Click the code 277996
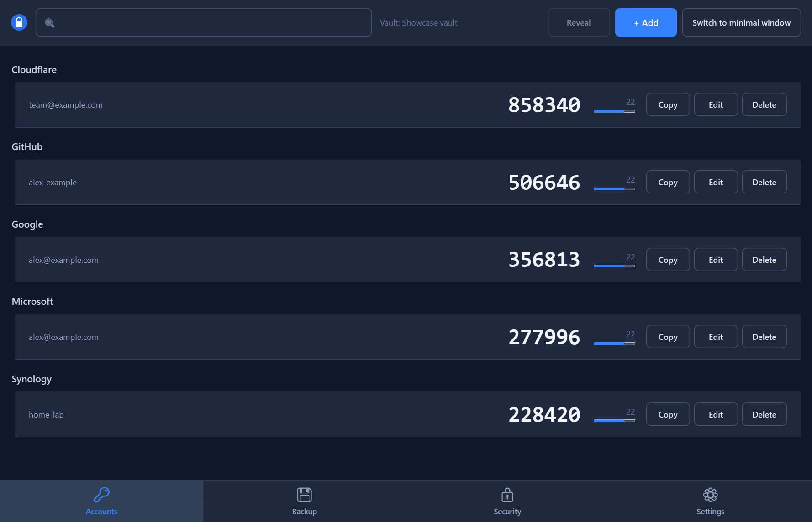This screenshot has width=812, height=522. 544,337
